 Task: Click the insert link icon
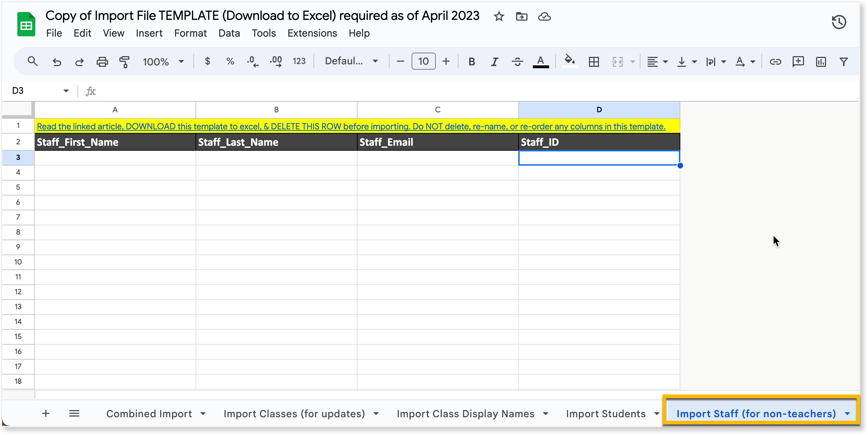click(x=775, y=61)
